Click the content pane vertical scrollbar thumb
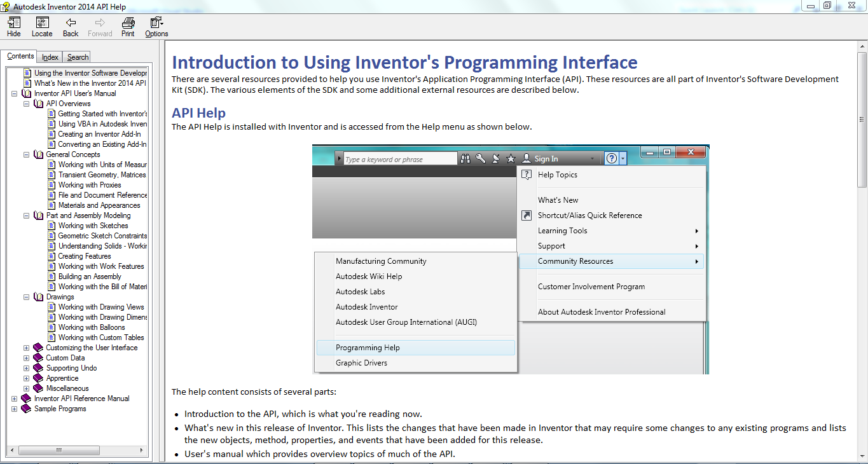This screenshot has height=464, width=868. pyautogui.click(x=862, y=119)
